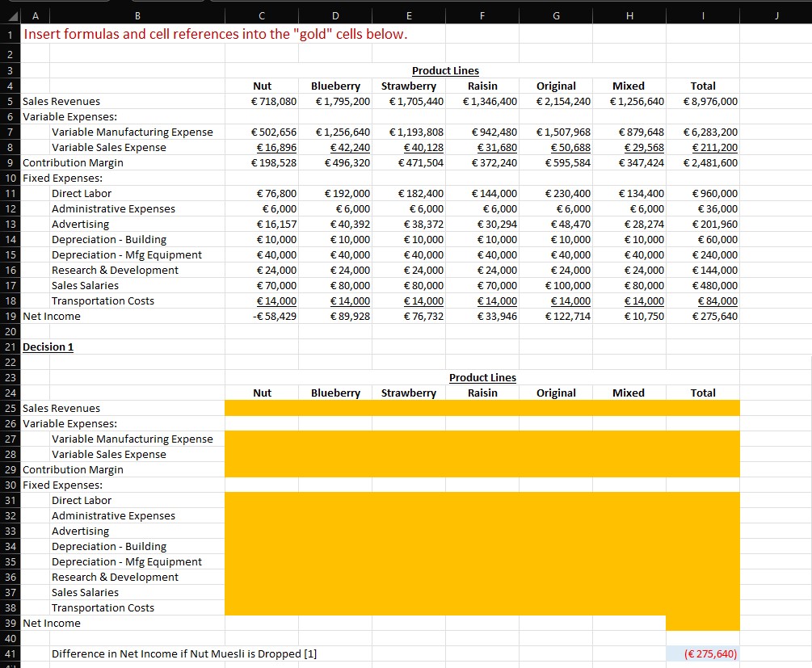Select column C header

pos(262,16)
